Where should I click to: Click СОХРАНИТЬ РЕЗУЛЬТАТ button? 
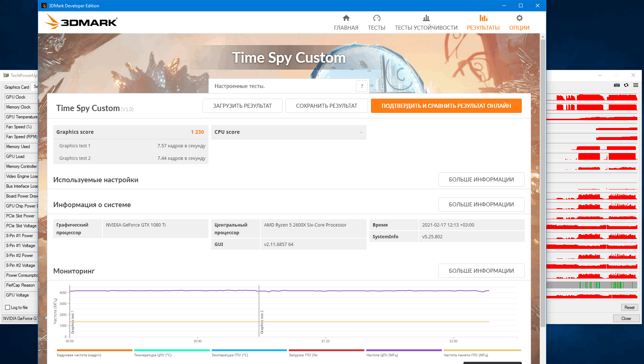tap(327, 106)
